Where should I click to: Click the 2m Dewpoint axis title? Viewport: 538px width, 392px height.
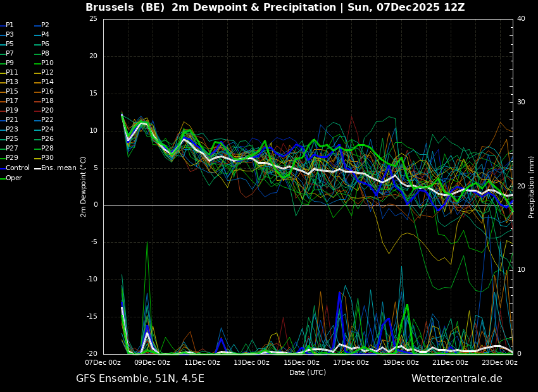(x=83, y=187)
